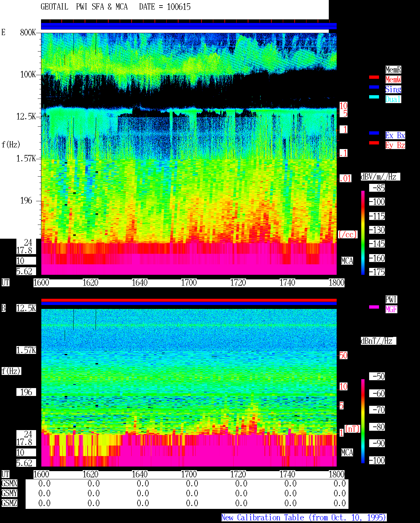The height and width of the screenshot is (523, 420).
Task: Click the 800K frequency axis label
Action: pyautogui.click(x=28, y=32)
